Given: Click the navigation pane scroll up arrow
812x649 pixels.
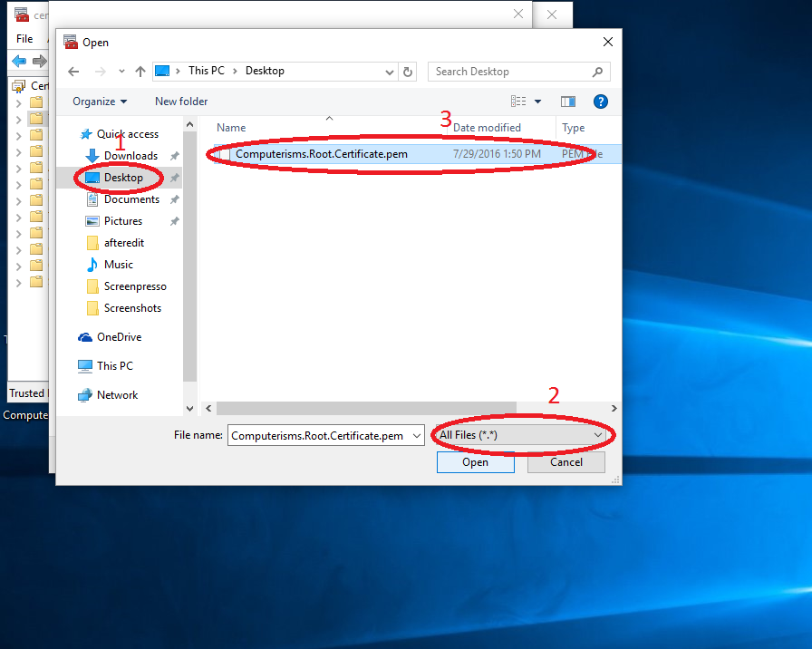Looking at the screenshot, I should tap(189, 125).
